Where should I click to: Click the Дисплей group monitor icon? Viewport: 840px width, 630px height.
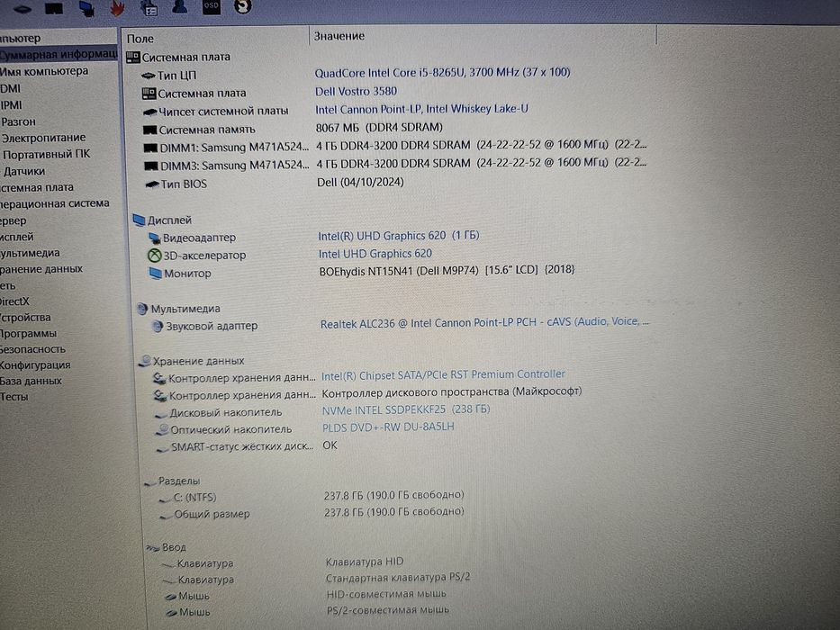click(x=139, y=220)
